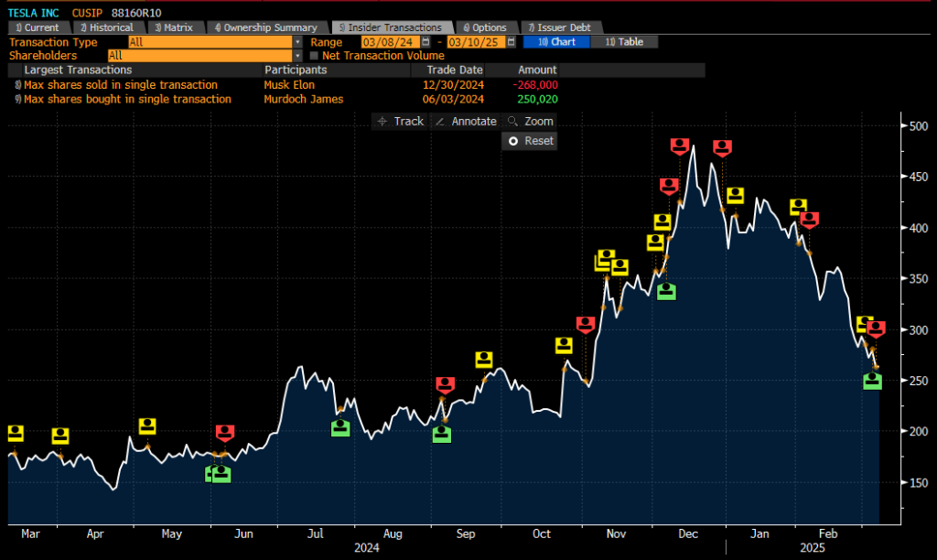Open the calendar picker beside start date 03/08/24
The image size is (937, 560).
point(425,42)
